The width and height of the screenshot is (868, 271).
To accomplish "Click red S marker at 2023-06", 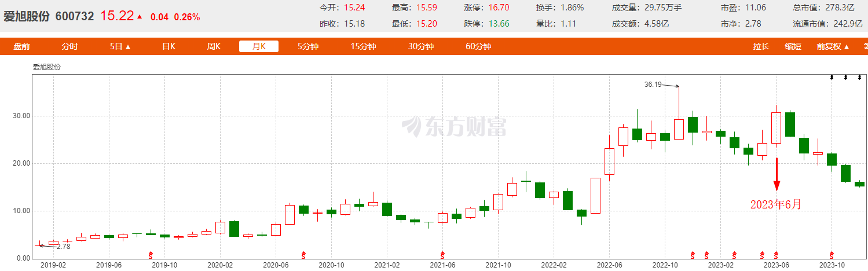I will click(x=776, y=255).
